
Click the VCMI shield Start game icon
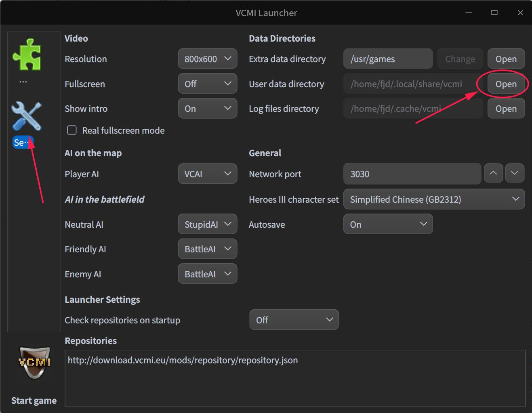[x=34, y=363]
